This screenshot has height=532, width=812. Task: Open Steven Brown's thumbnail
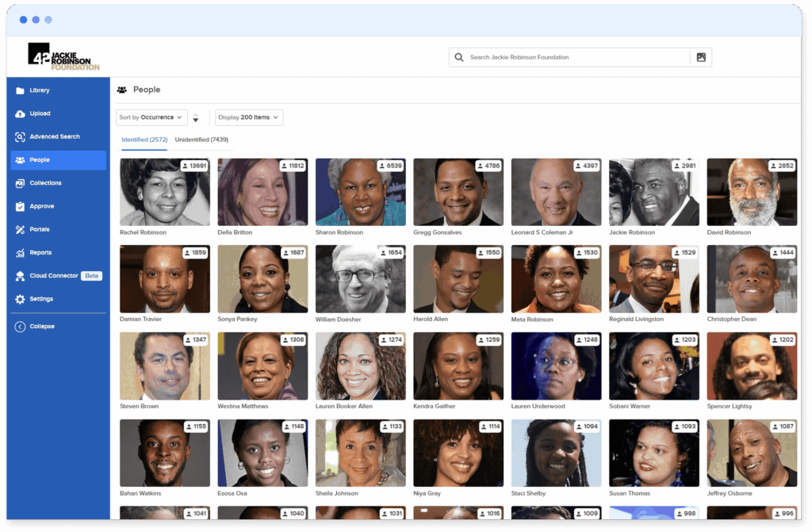[165, 366]
